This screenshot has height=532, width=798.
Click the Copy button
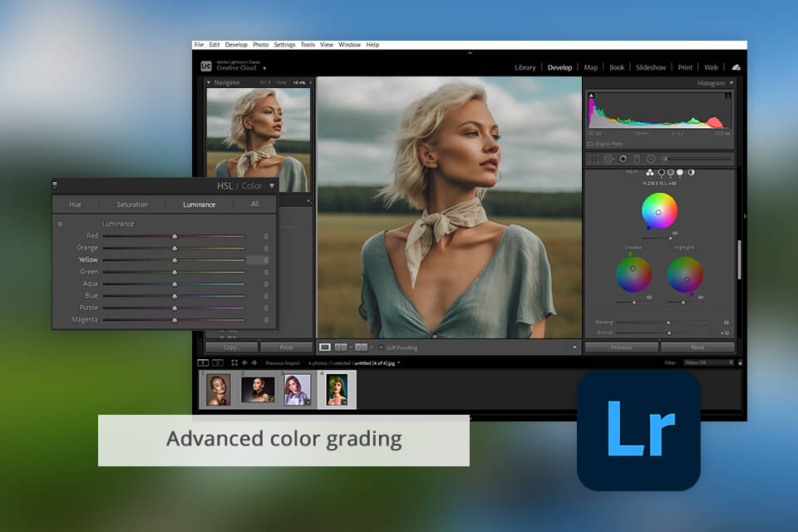[x=231, y=347]
